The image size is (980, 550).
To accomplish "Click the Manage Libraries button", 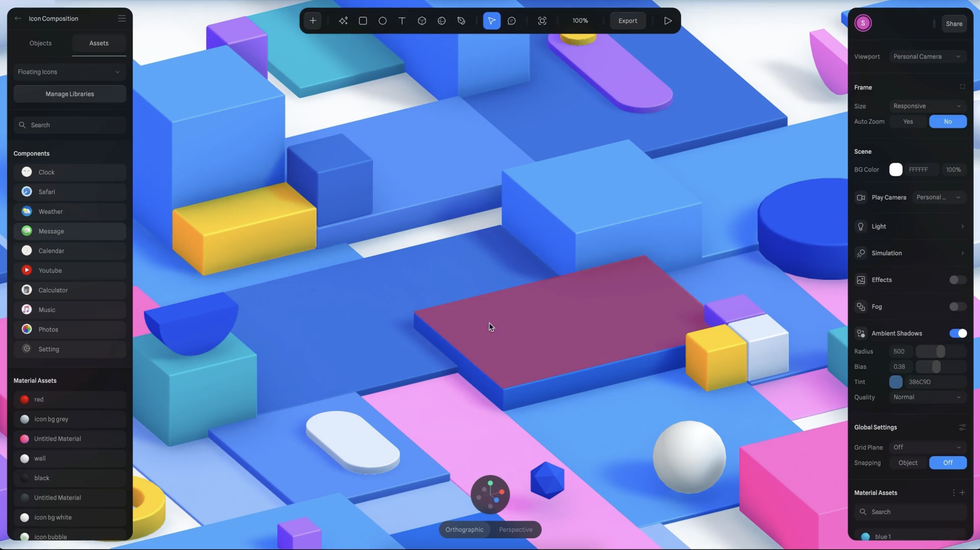I will click(70, 94).
